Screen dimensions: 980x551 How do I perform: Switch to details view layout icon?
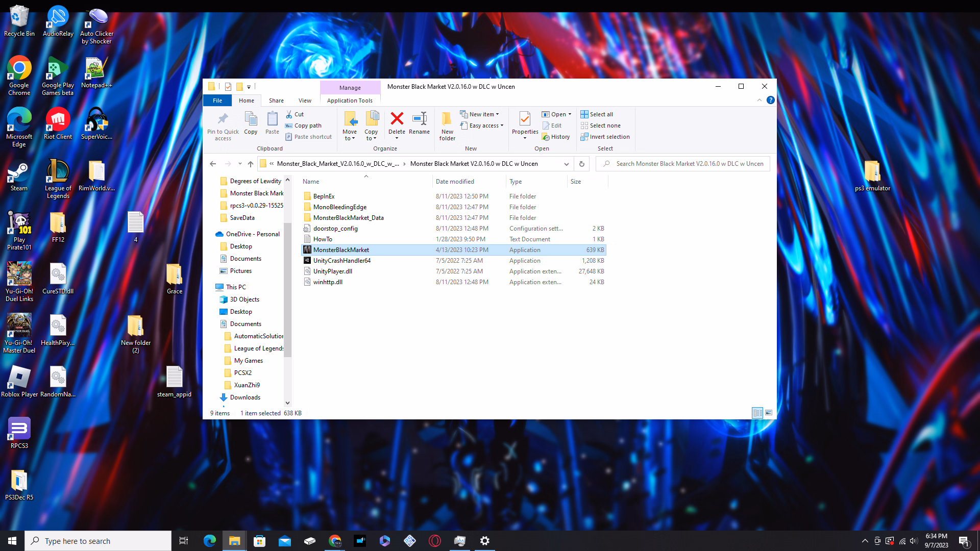pyautogui.click(x=757, y=413)
